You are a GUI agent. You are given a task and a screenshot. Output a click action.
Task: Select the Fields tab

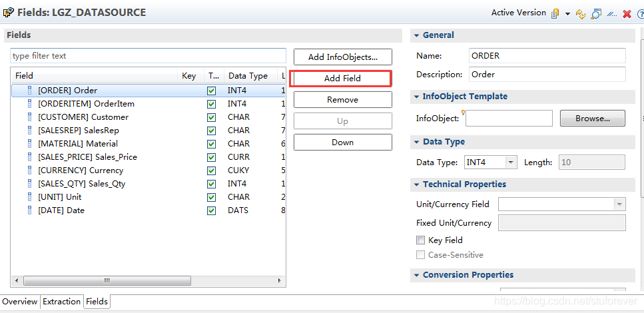tap(97, 302)
